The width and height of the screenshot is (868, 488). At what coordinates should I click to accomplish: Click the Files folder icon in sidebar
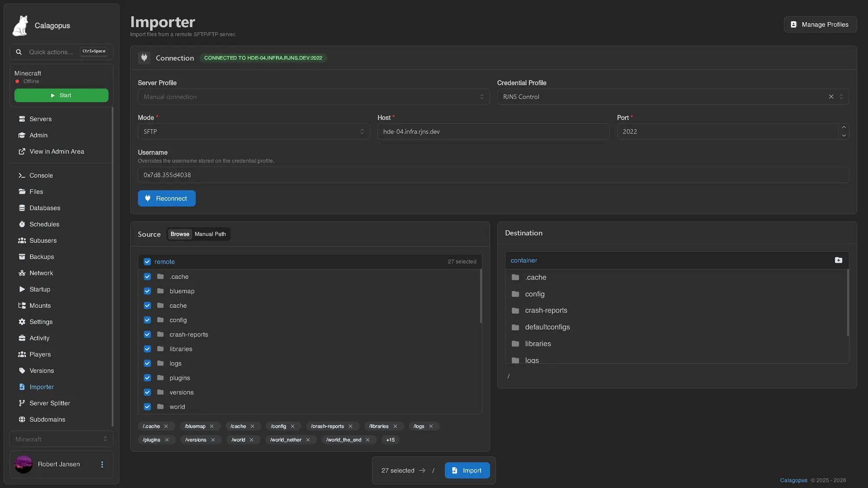pyautogui.click(x=22, y=192)
